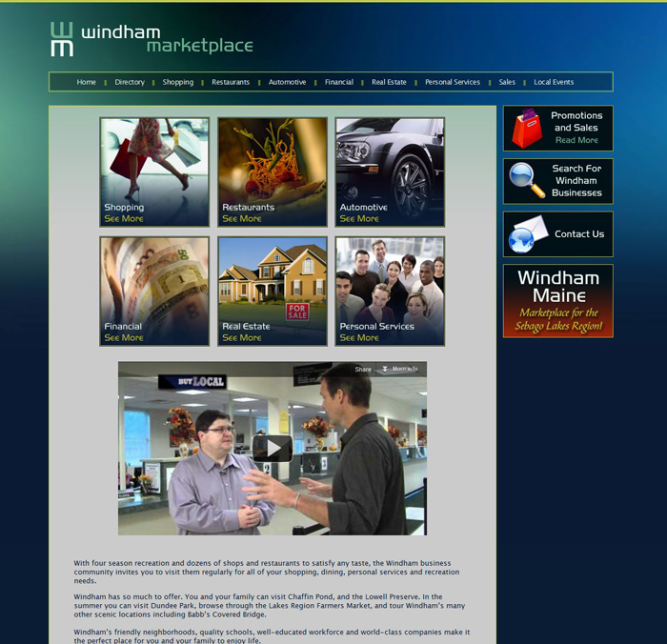Click the globe envelope Contact Us icon
This screenshot has height=644, width=667.
click(x=527, y=234)
